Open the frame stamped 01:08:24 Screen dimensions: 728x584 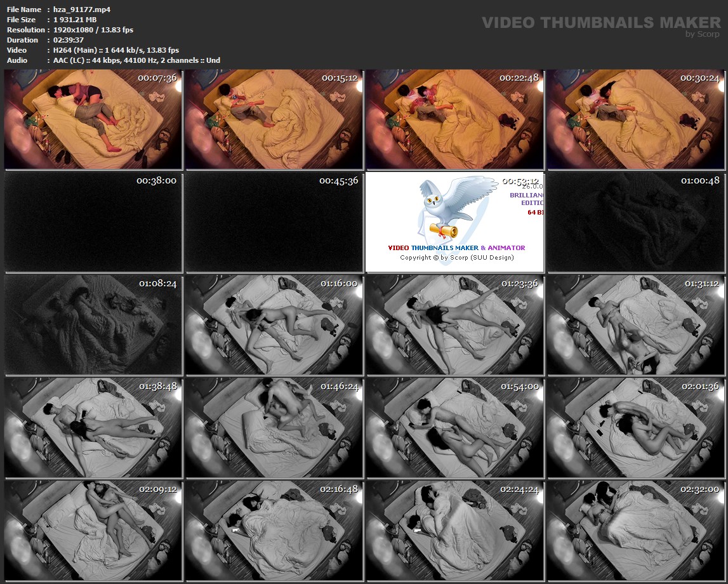[93, 325]
